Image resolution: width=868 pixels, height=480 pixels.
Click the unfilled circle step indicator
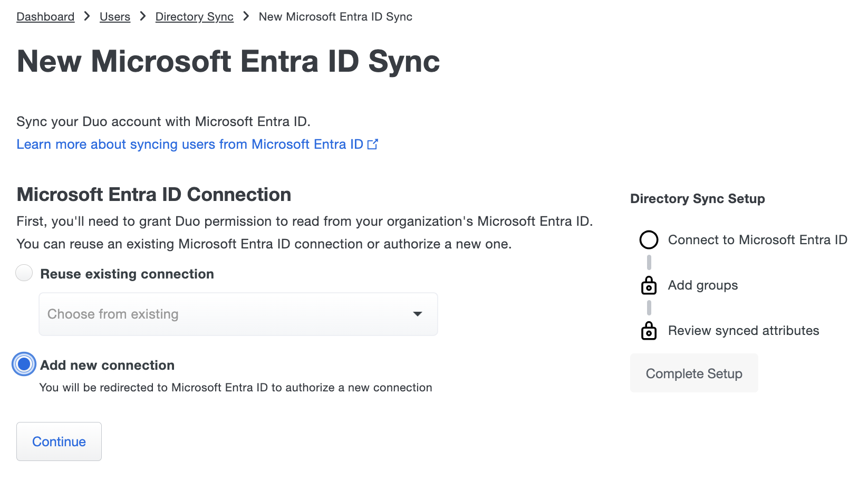pyautogui.click(x=649, y=239)
